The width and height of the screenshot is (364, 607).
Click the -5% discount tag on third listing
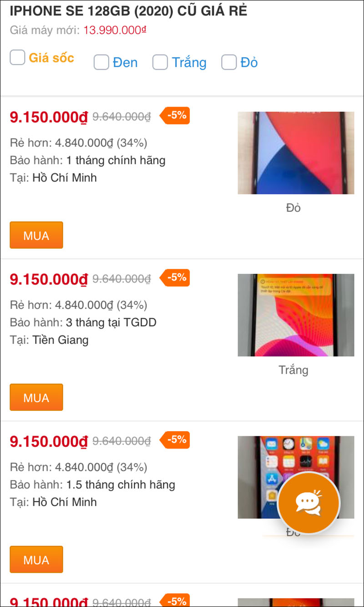[x=175, y=440]
